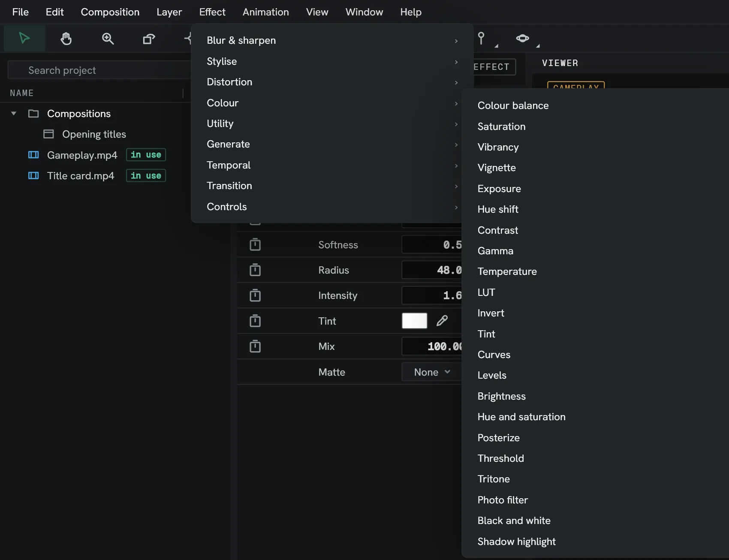
Task: Select the Opening titles composition
Action: tap(94, 134)
